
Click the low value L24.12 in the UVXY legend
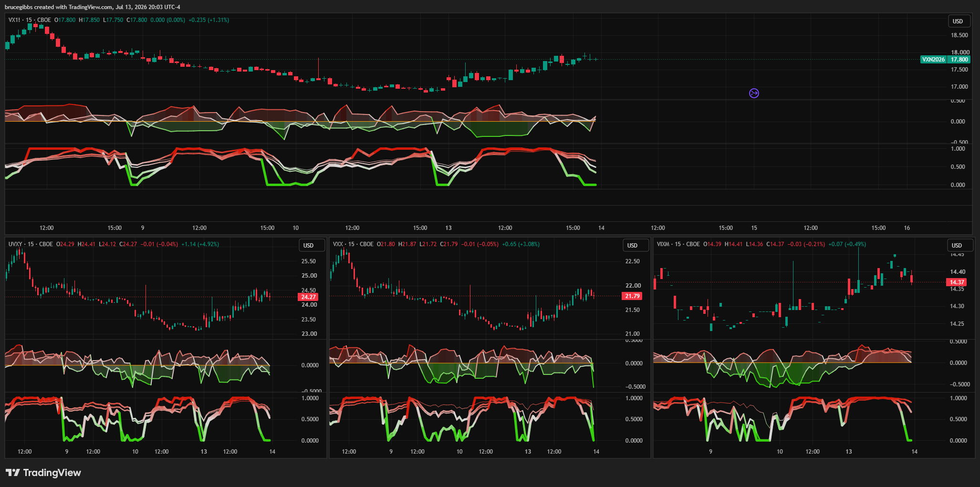[x=107, y=244]
